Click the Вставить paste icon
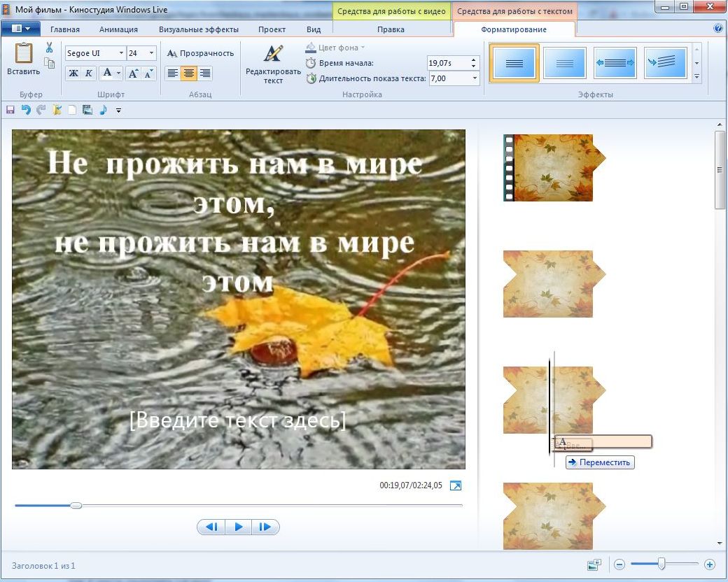This screenshot has height=582, width=728. (x=23, y=55)
